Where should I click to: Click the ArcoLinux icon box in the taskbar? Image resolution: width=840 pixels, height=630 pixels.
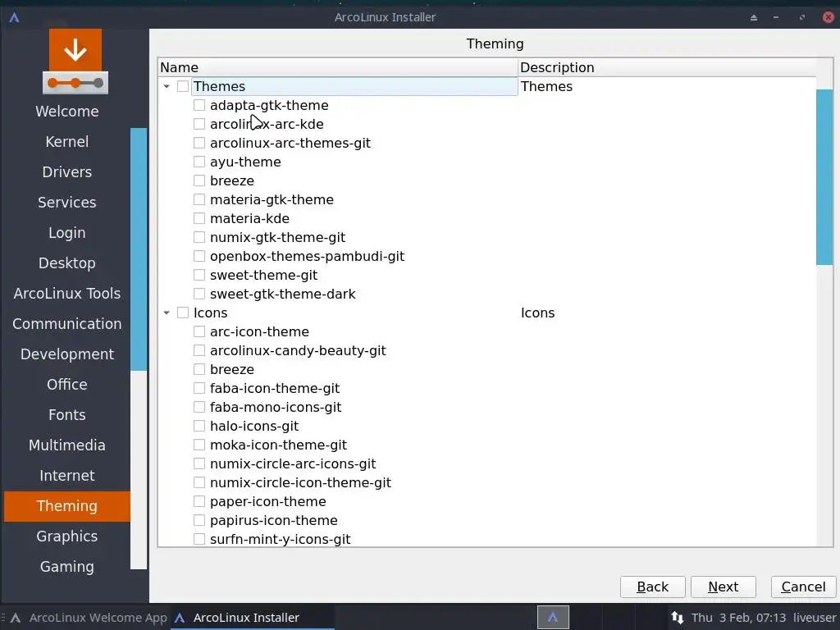[553, 618]
